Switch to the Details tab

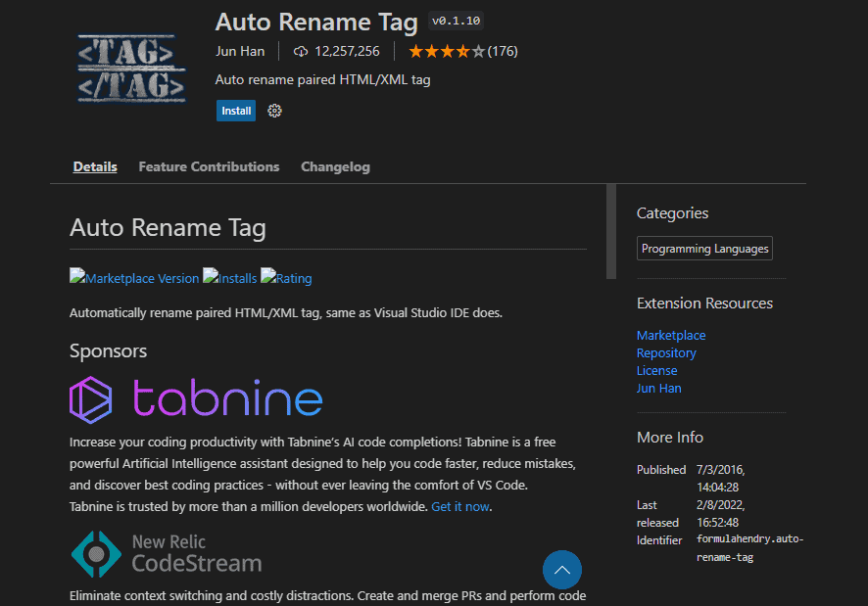[95, 166]
